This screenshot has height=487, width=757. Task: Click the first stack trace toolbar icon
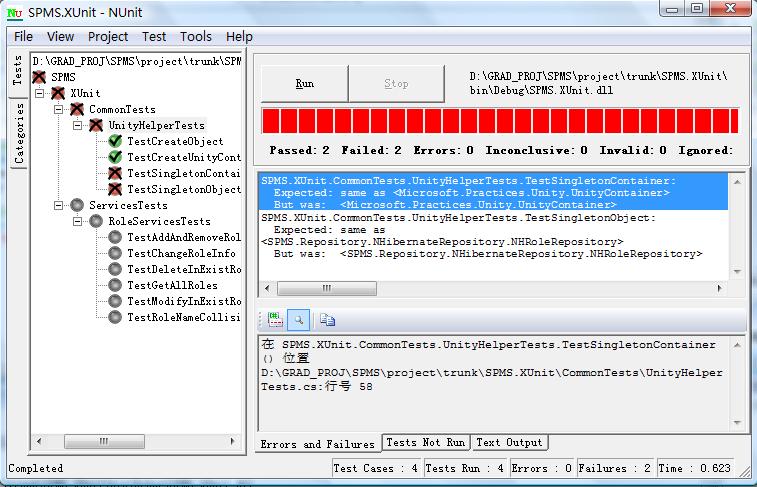tap(275, 320)
